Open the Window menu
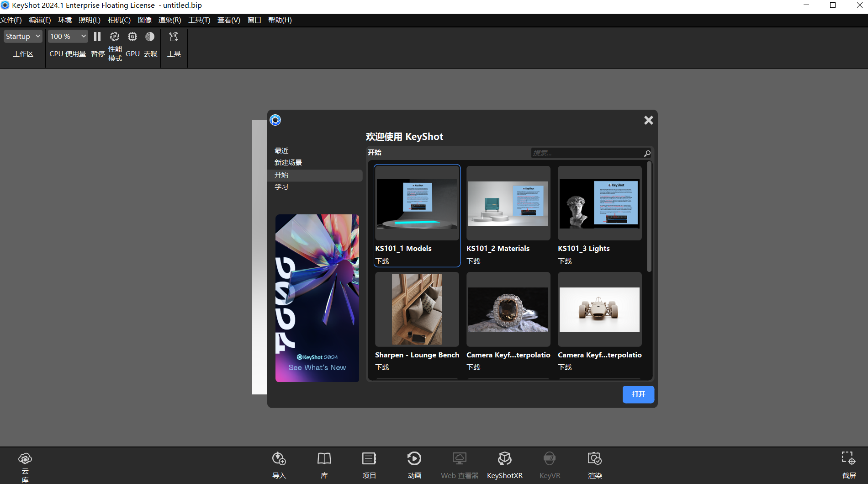This screenshot has width=868, height=484. [254, 20]
